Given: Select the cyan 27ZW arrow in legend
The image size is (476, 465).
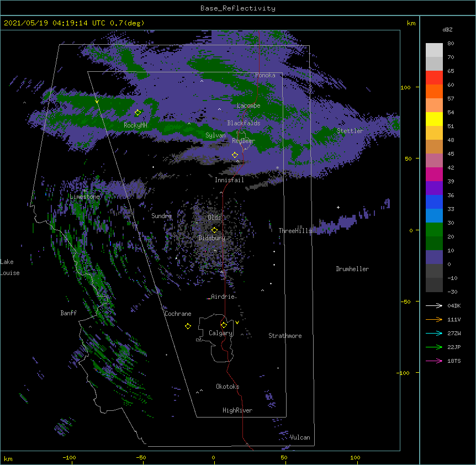Looking at the screenshot, I should pyautogui.click(x=434, y=333).
